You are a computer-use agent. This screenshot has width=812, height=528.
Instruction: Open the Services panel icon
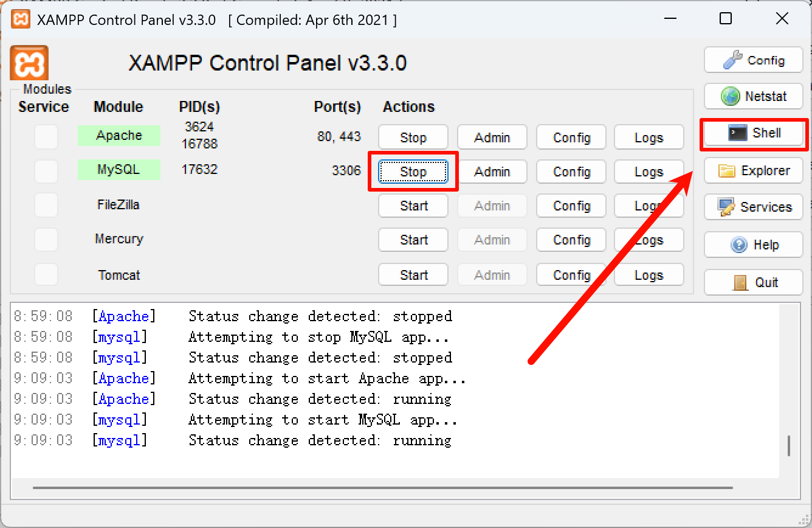coord(754,207)
